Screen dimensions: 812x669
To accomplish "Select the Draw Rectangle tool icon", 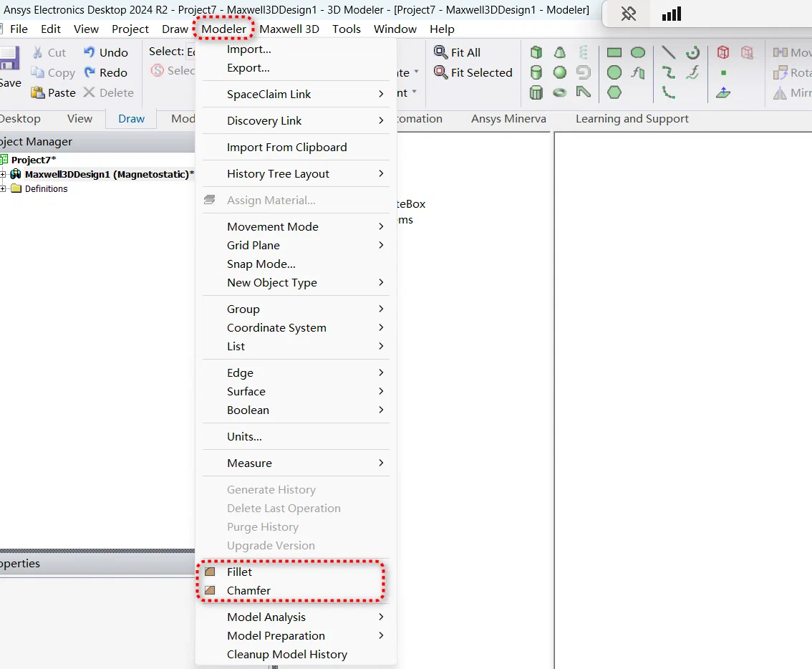I will [614, 52].
